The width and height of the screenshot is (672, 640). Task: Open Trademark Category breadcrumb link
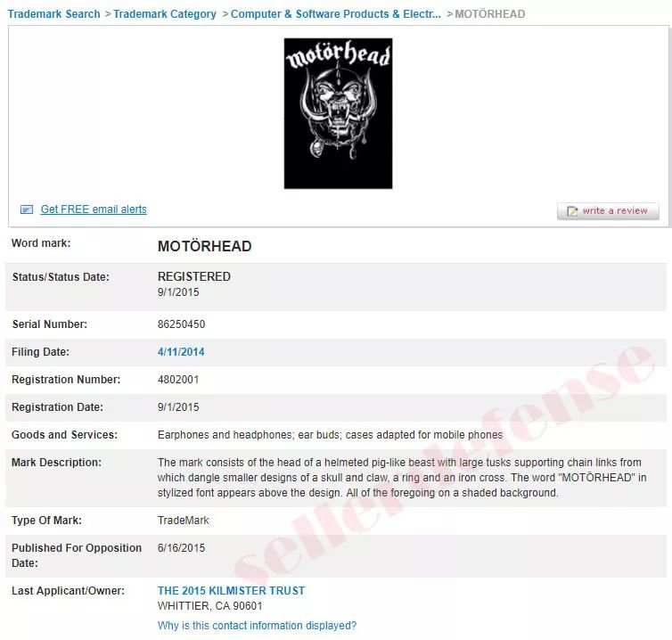coord(165,14)
